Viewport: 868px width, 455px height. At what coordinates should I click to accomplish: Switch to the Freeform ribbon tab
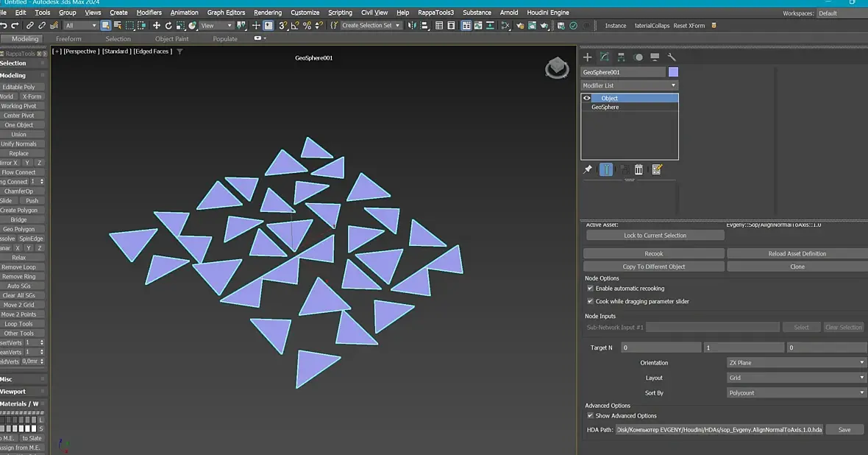click(68, 39)
